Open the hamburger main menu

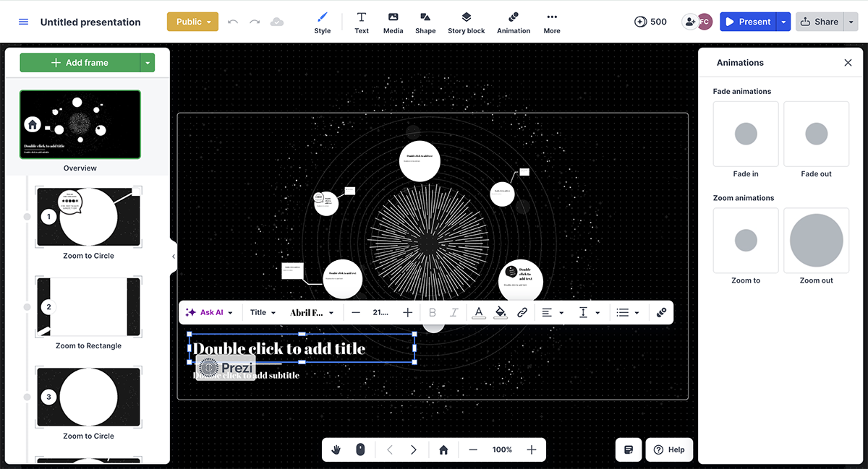click(x=24, y=22)
